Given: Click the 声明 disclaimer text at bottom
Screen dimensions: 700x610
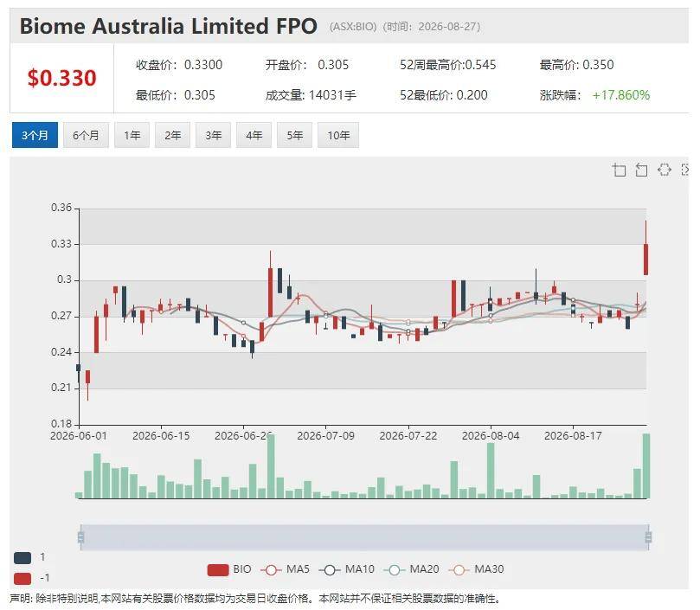Looking at the screenshot, I should (254, 599).
